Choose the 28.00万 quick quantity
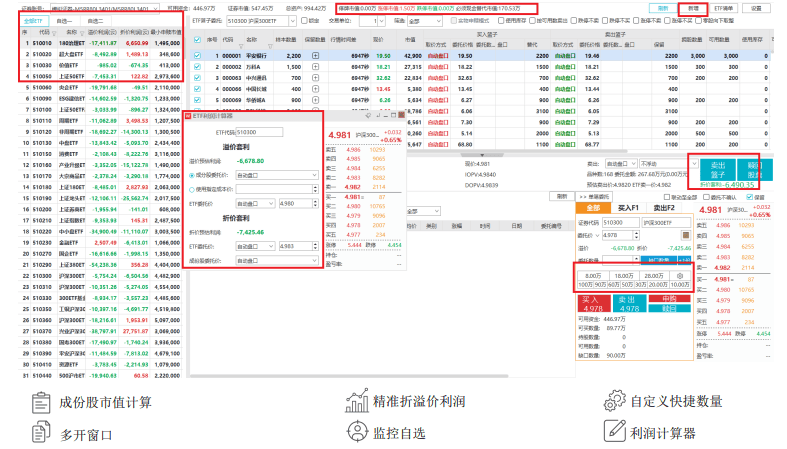The image size is (787, 449). (654, 276)
